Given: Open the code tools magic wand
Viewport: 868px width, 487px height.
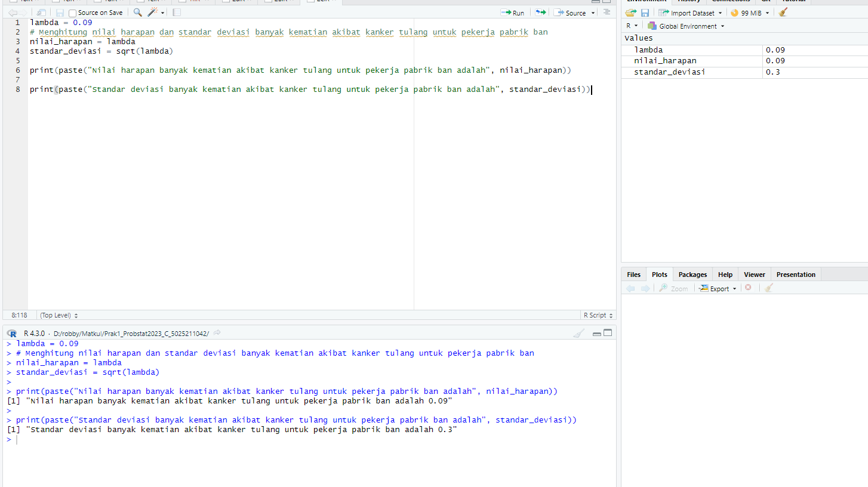Looking at the screenshot, I should (x=153, y=13).
